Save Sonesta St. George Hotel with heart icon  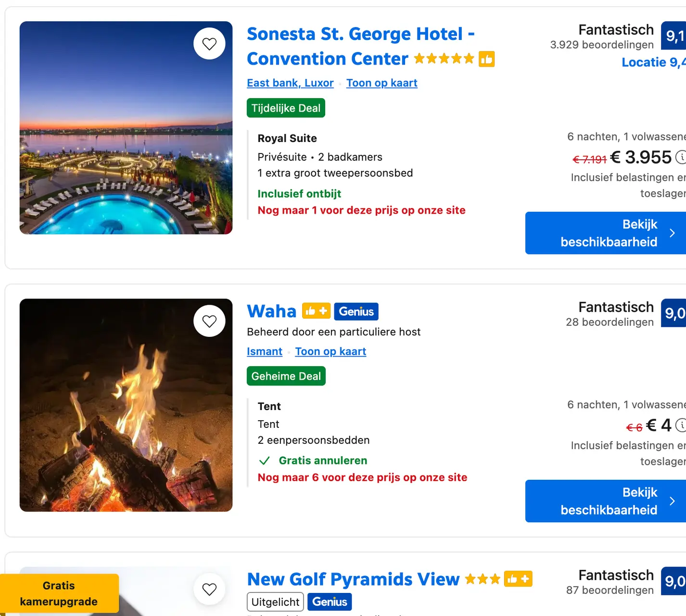pos(209,44)
